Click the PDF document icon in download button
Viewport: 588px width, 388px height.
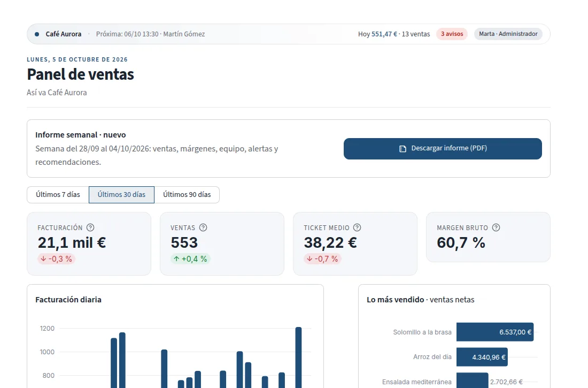coord(403,149)
